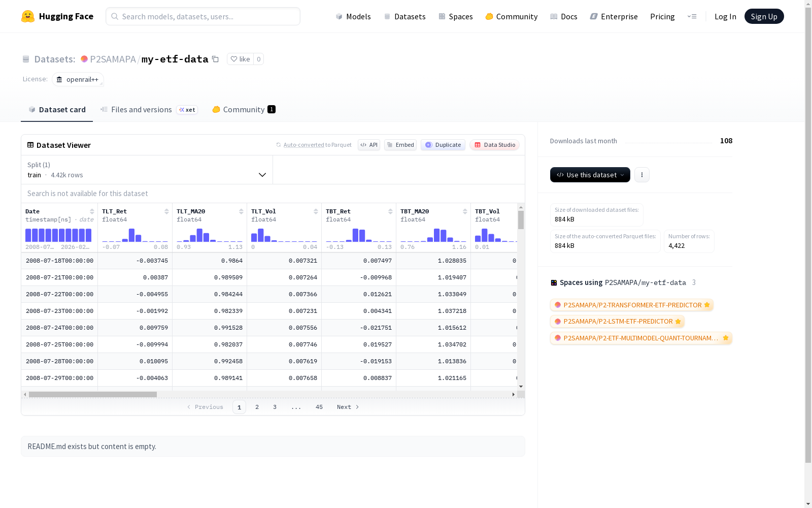812x508 pixels.
Task: Click the API button
Action: [369, 145]
